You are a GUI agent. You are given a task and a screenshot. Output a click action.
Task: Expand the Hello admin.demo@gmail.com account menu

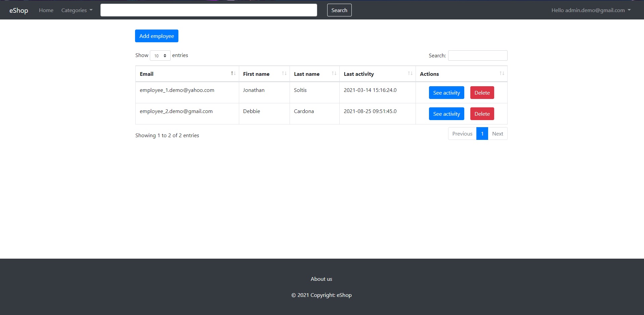click(x=591, y=10)
